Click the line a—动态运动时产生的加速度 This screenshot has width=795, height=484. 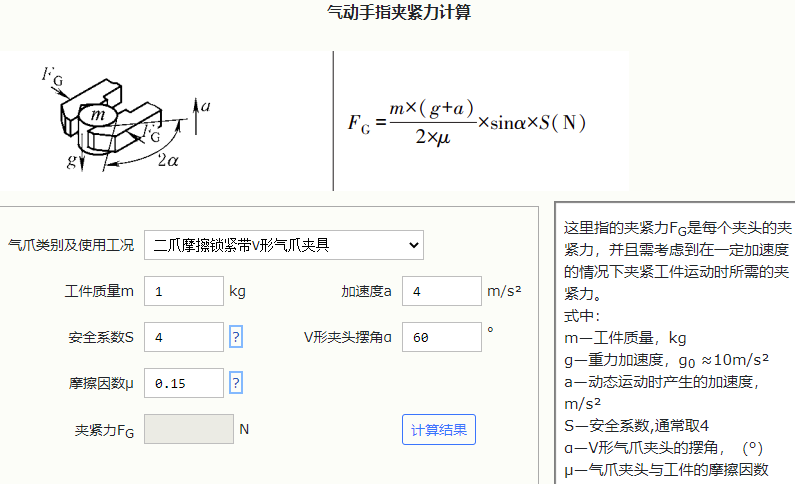point(662,393)
